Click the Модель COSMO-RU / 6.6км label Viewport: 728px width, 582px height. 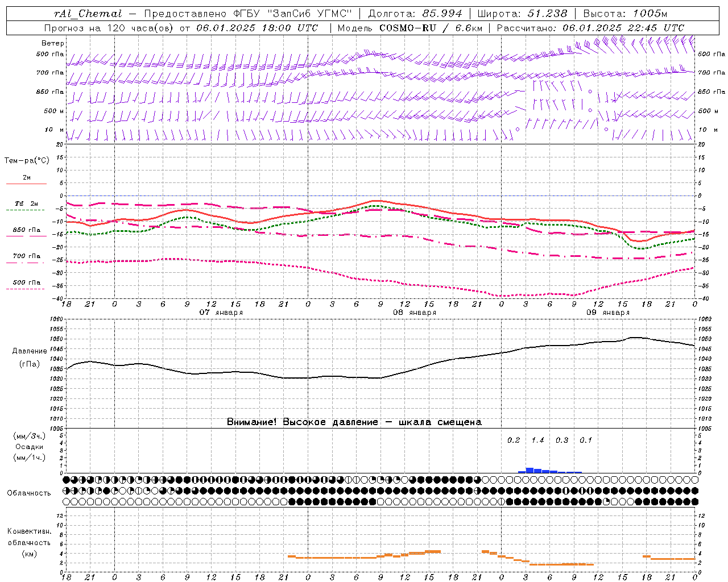[x=410, y=28]
